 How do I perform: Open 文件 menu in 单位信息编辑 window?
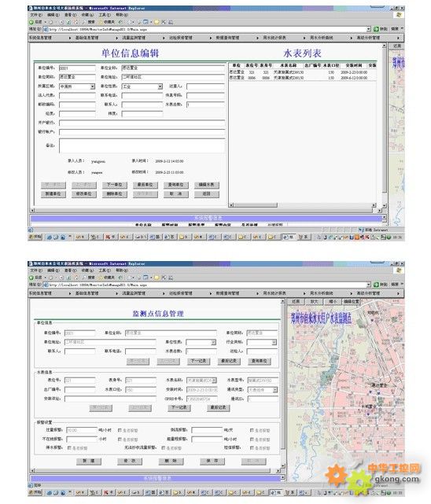pyautogui.click(x=36, y=15)
